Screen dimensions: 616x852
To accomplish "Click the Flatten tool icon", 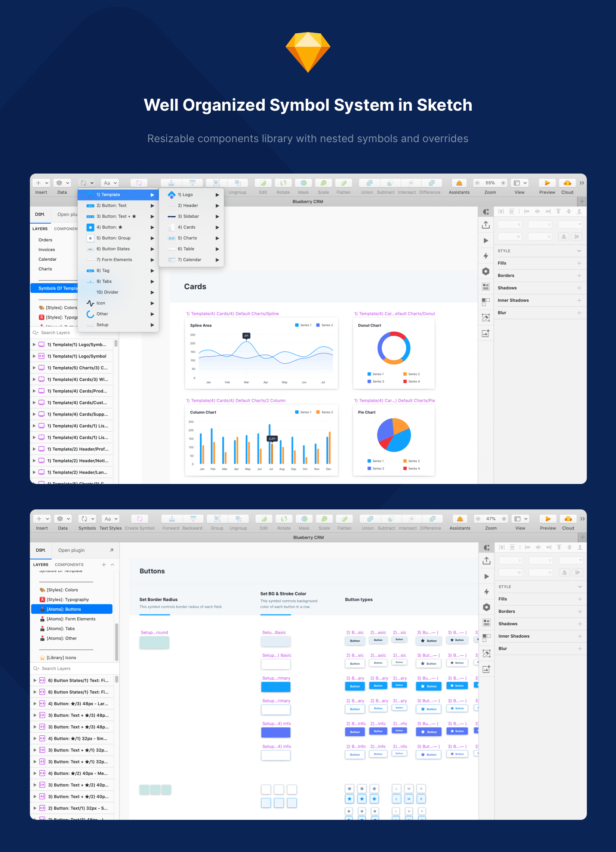I will click(x=344, y=184).
